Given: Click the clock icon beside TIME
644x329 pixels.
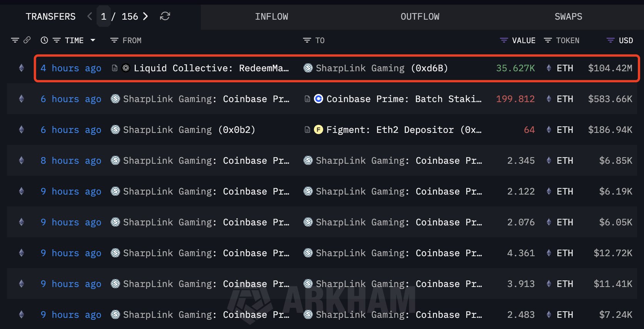Looking at the screenshot, I should click(x=44, y=40).
